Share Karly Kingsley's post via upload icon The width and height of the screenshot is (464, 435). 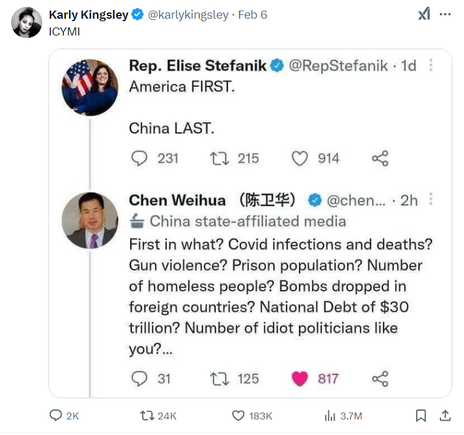click(x=445, y=416)
